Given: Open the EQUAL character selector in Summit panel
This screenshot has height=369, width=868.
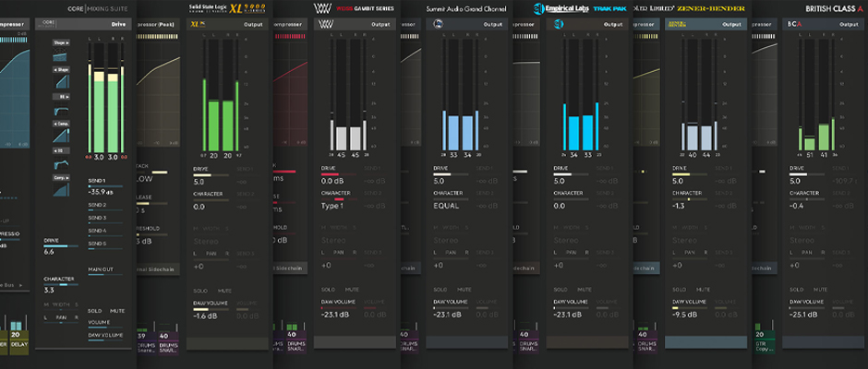Looking at the screenshot, I should [447, 206].
